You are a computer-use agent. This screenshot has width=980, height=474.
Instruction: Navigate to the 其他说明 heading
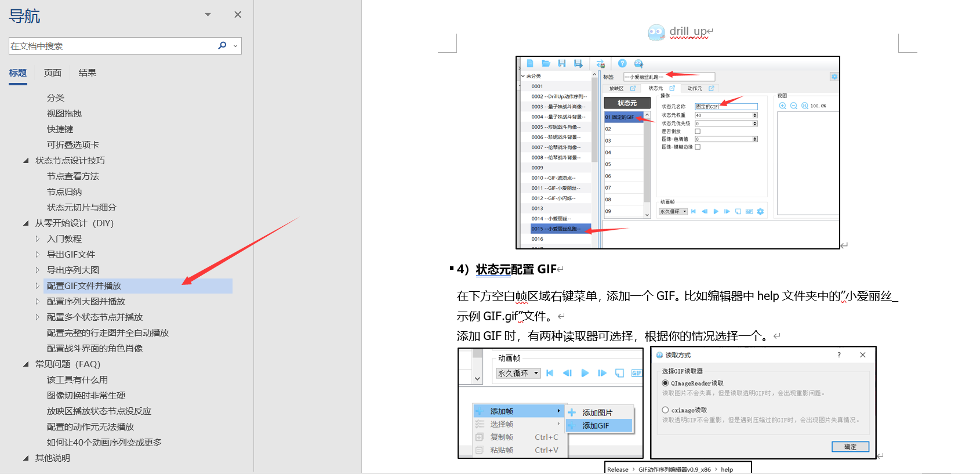tap(52, 458)
